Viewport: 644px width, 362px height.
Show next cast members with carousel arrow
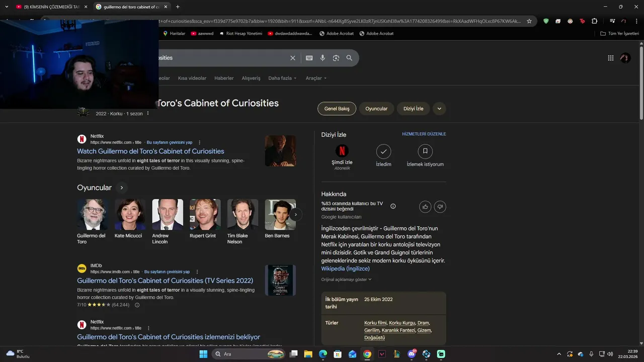[x=296, y=215]
